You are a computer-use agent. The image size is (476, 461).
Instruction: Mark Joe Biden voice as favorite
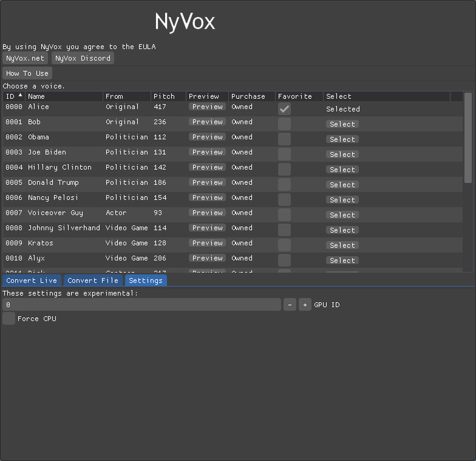point(284,155)
